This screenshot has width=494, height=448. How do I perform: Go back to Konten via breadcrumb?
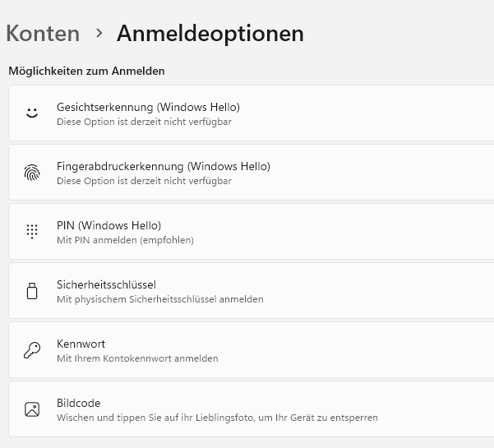point(43,33)
